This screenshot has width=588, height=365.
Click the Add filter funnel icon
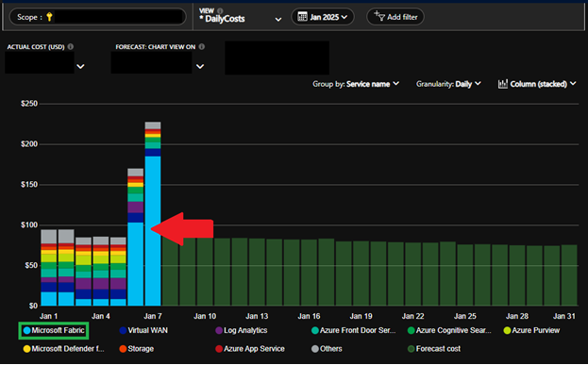point(379,16)
